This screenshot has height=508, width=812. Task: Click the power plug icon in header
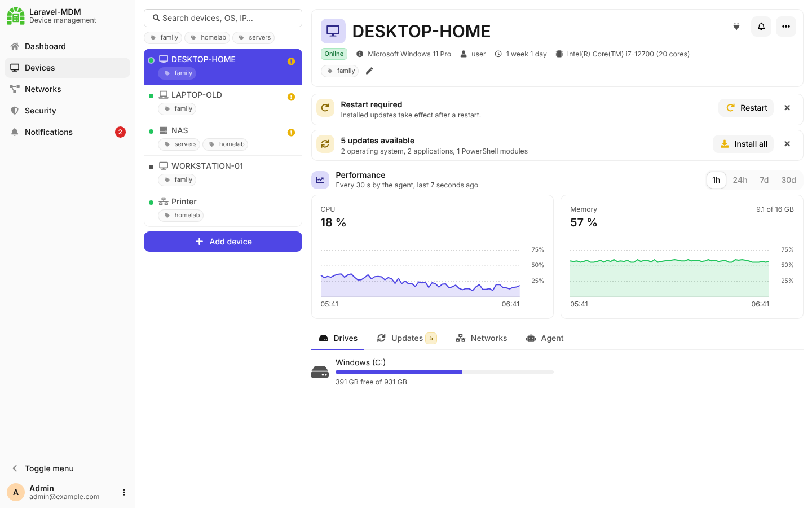coord(736,27)
